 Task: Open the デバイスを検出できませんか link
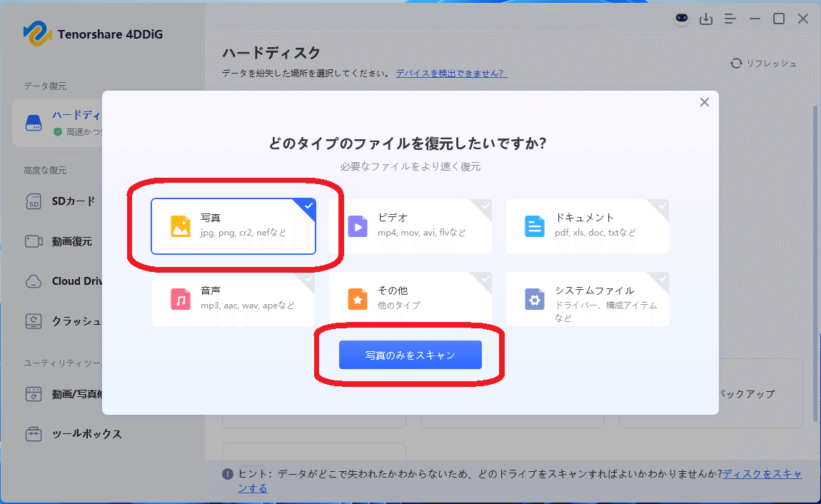(451, 73)
